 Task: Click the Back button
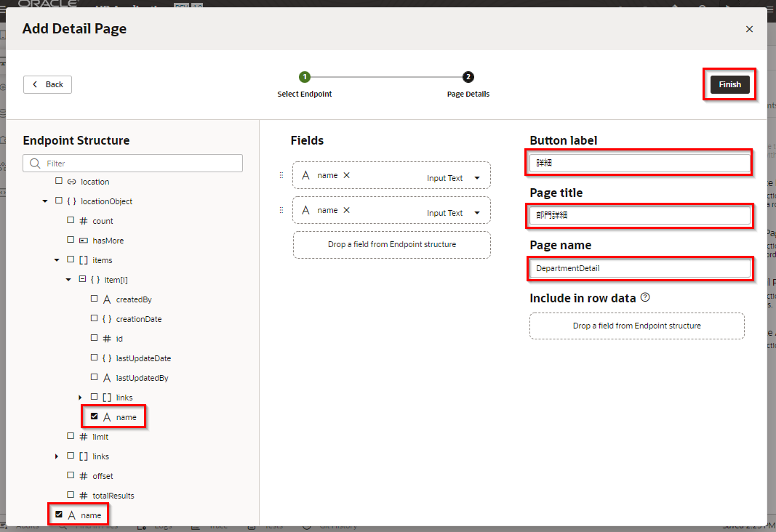(x=48, y=84)
